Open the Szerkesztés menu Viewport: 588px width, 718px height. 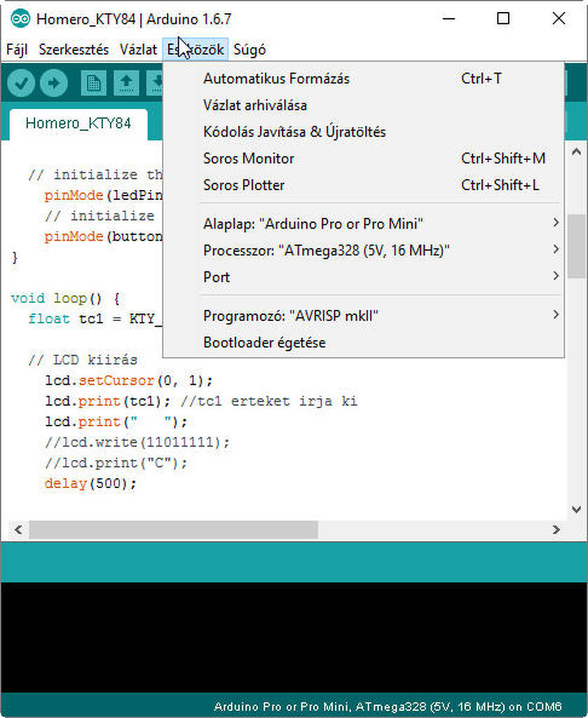[74, 50]
